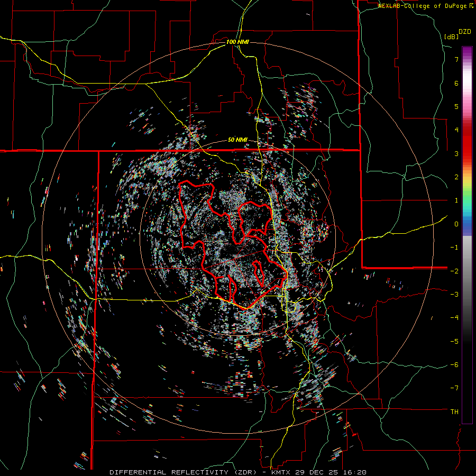Click the 50 NMI range ring label
The image size is (476, 476).
coord(237,140)
